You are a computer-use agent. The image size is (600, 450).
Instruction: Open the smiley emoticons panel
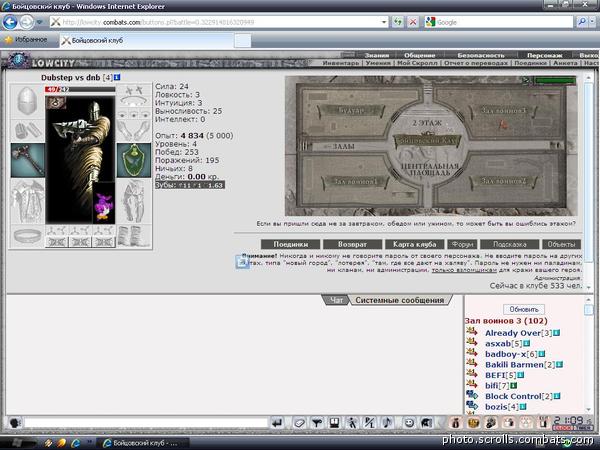[409, 423]
